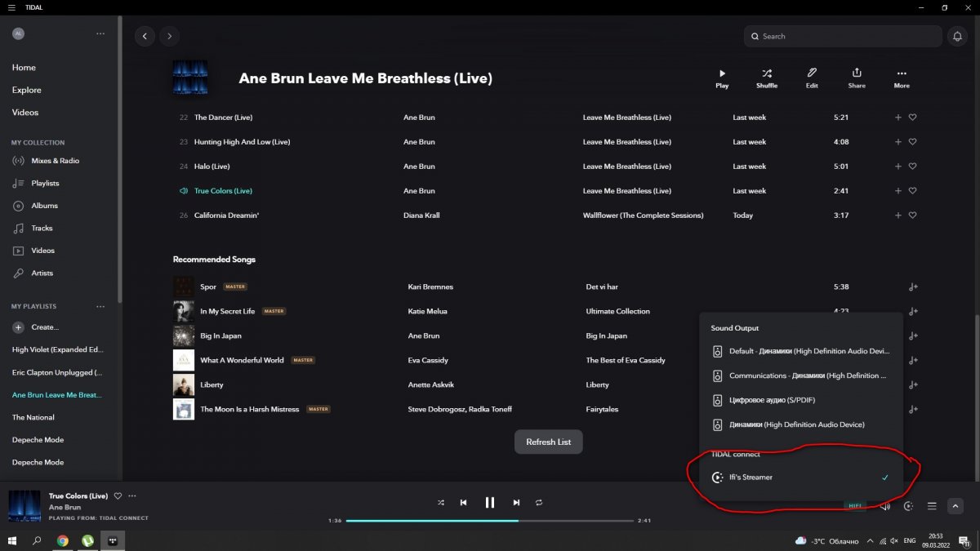This screenshot has height=551, width=980.
Task: Open the notifications bell
Action: point(957,36)
